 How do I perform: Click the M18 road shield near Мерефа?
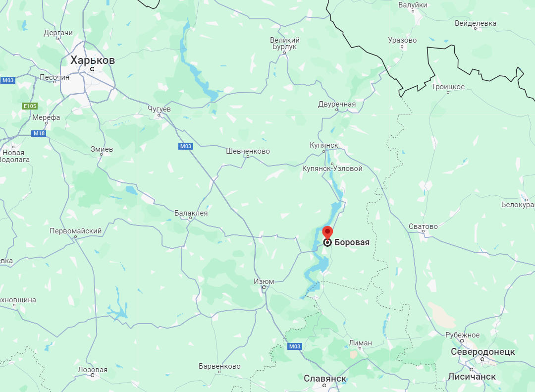pyautogui.click(x=39, y=133)
